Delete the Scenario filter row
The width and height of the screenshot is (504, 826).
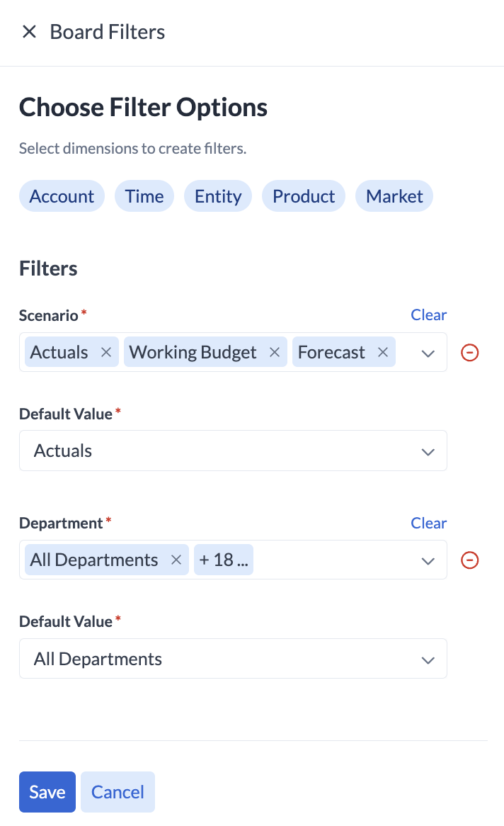[x=470, y=352]
